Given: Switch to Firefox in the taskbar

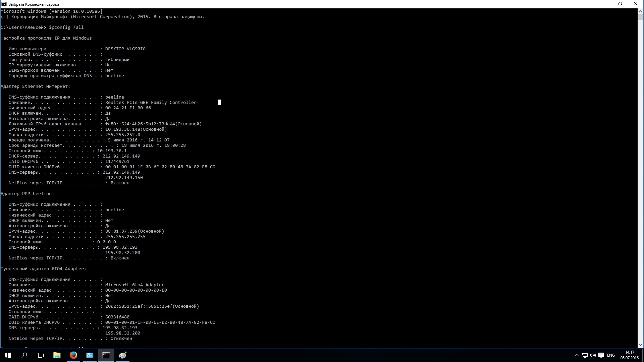Looking at the screenshot, I should click(x=73, y=355).
